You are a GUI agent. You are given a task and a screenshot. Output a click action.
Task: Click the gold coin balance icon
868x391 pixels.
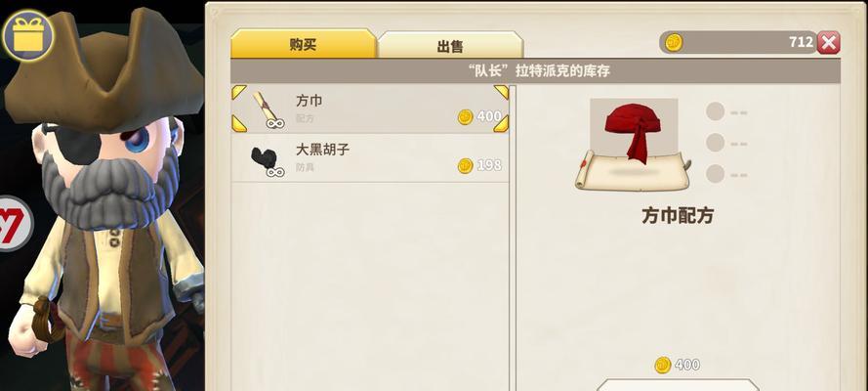tap(673, 42)
